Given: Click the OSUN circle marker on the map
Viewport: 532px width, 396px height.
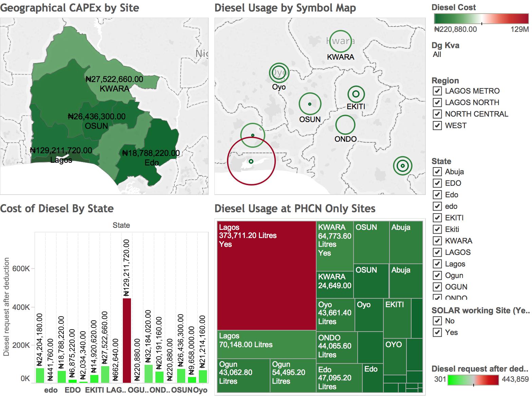Looking at the screenshot, I should pyautogui.click(x=309, y=104).
